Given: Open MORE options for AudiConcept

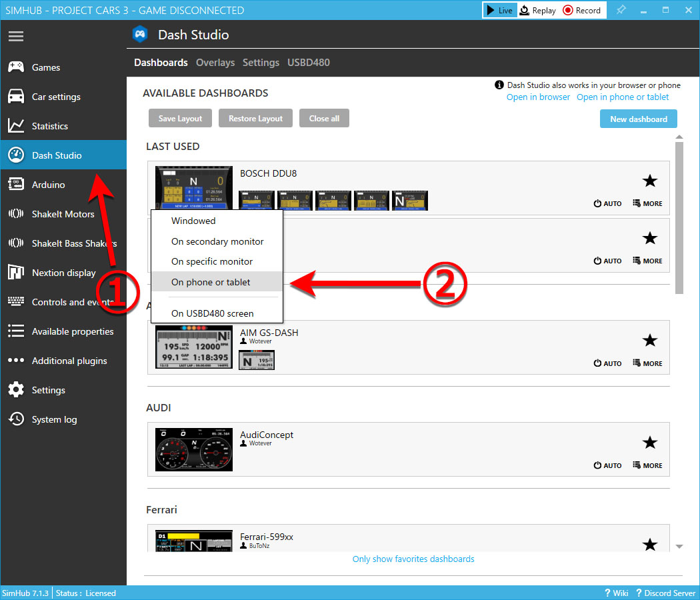Looking at the screenshot, I should click(x=647, y=465).
